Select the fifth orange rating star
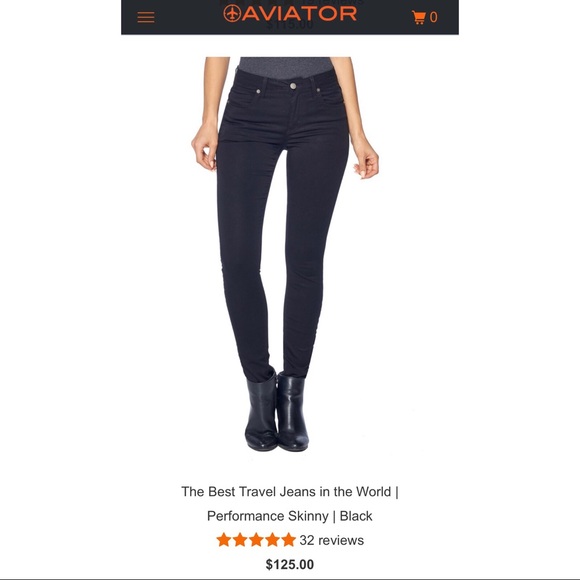 (x=289, y=540)
